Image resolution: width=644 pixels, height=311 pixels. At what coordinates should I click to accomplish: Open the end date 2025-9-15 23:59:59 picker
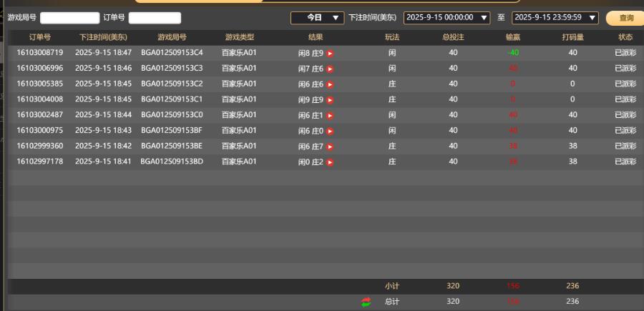(x=555, y=17)
